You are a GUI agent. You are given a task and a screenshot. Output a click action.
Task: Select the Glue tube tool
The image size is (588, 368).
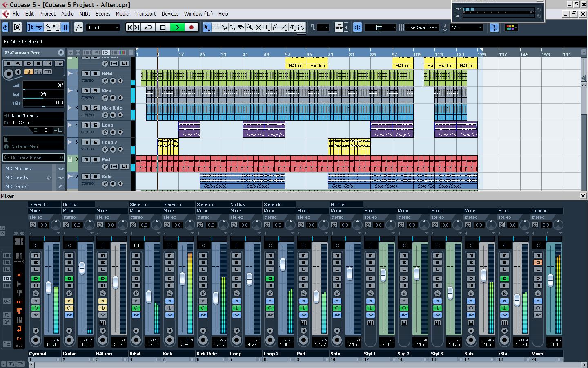tap(232, 27)
